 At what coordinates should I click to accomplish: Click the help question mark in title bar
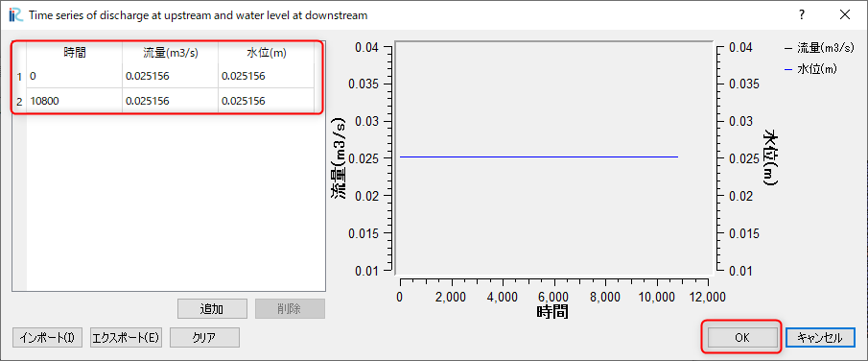pos(802,15)
